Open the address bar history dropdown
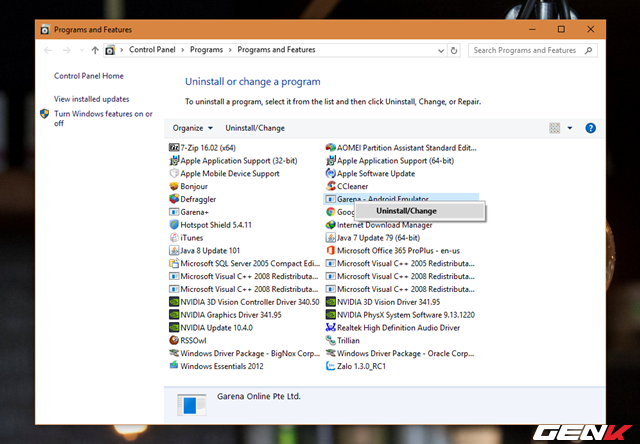The image size is (640, 444). point(441,51)
